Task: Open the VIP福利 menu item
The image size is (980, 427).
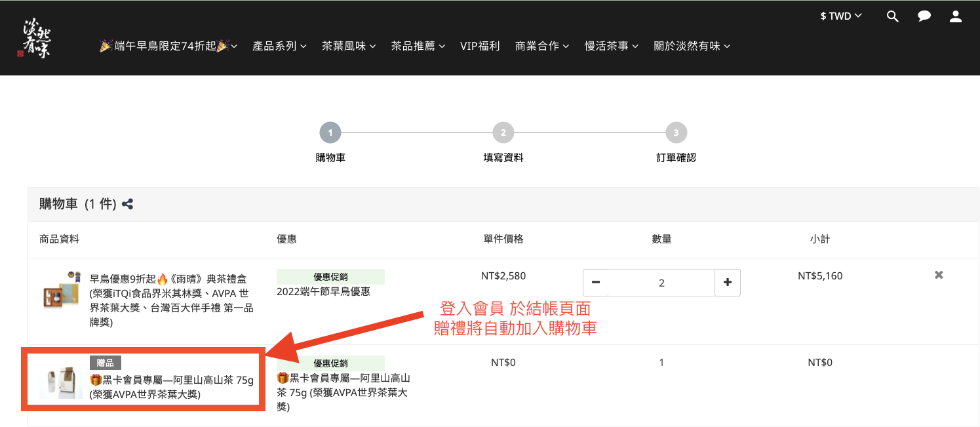Action: [x=480, y=46]
